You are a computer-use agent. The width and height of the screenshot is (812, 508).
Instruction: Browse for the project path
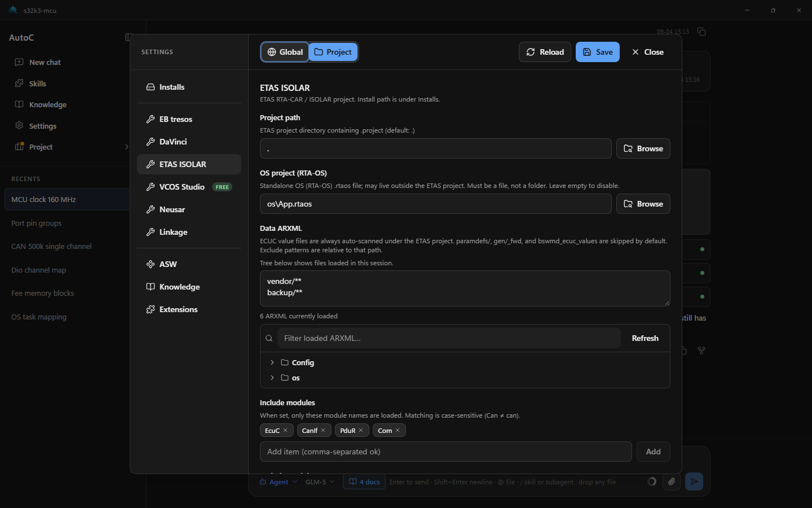[643, 148]
